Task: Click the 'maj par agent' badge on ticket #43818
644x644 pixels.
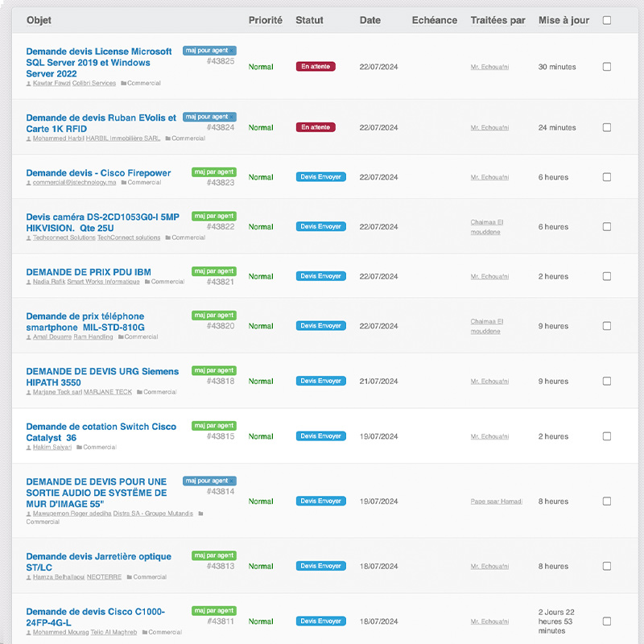Action: pos(213,370)
